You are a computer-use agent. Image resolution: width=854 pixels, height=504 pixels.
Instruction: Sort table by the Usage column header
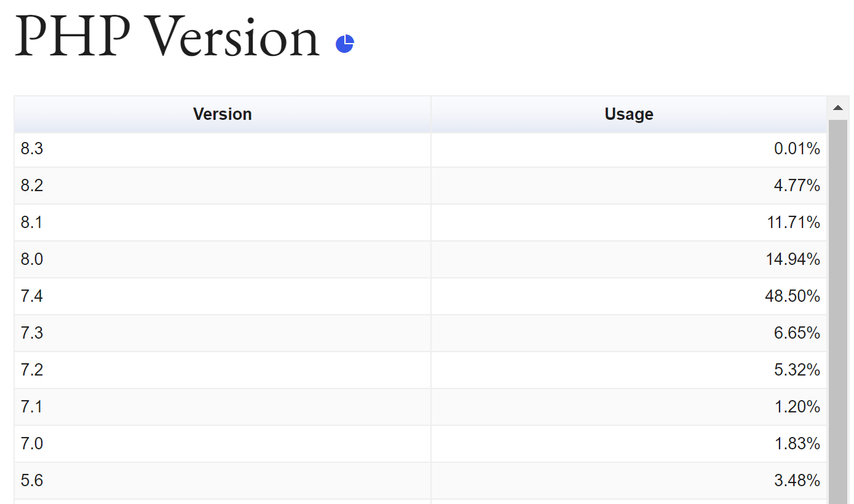[x=628, y=114]
